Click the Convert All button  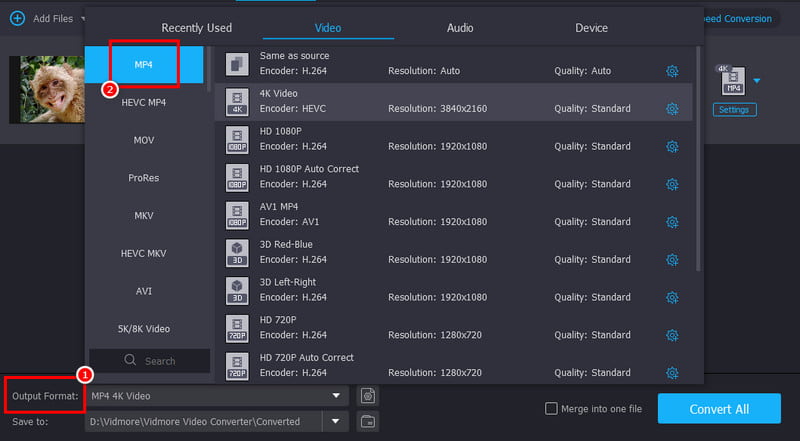point(718,409)
